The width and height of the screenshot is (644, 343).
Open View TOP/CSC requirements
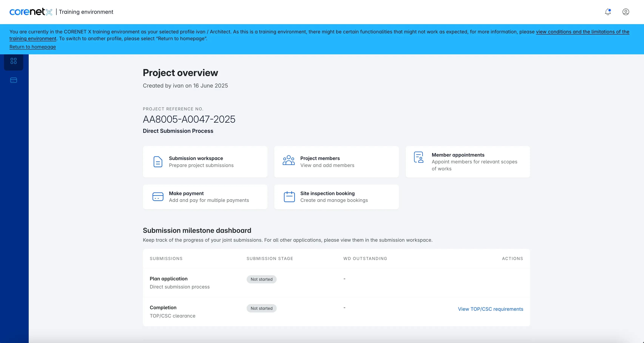pos(490,309)
